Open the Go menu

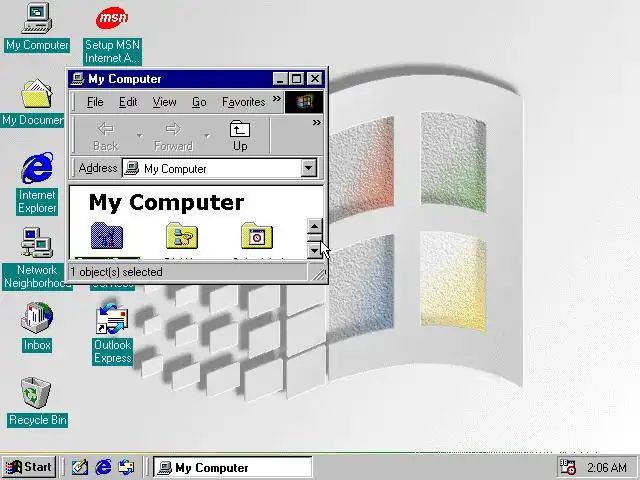tap(199, 102)
